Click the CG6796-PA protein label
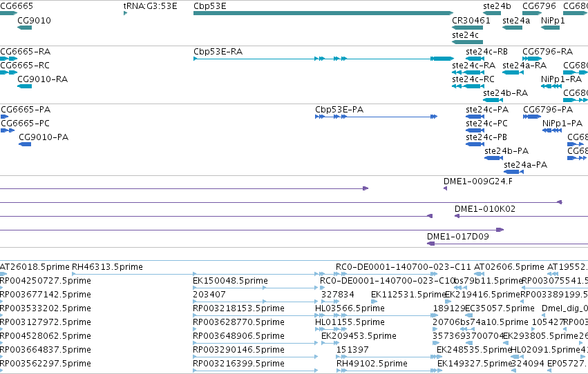The height and width of the screenshot is (374, 588). point(548,109)
